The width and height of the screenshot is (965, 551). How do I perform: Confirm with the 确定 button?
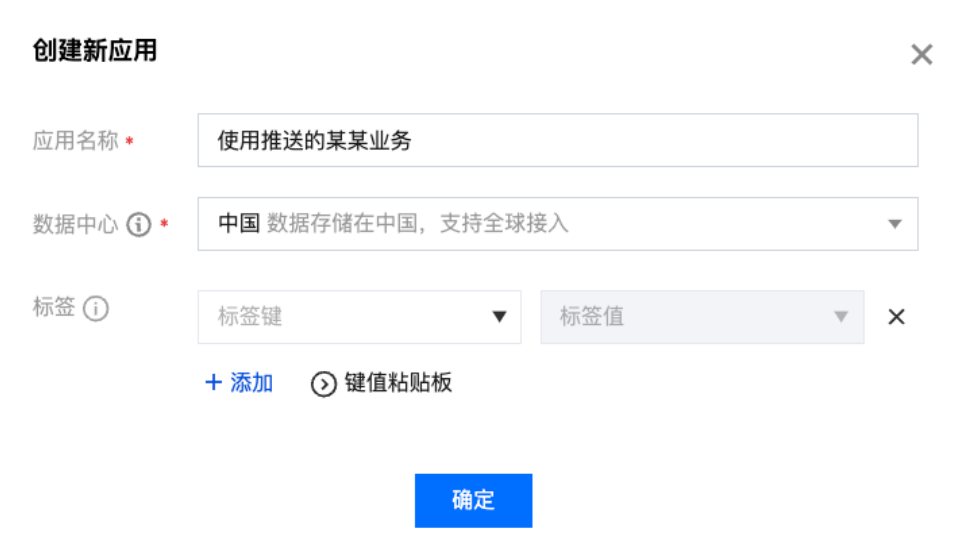(x=473, y=501)
